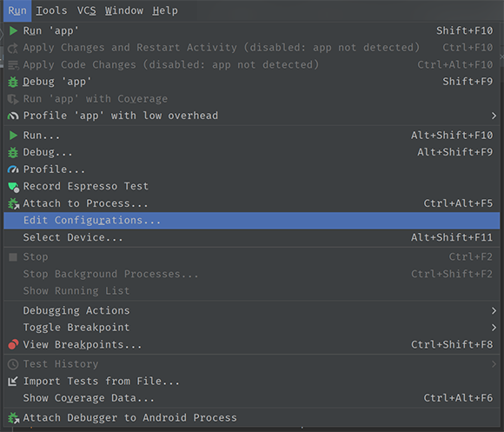This screenshot has width=504, height=432.
Task: Choose Select Device... entry
Action: point(252,237)
